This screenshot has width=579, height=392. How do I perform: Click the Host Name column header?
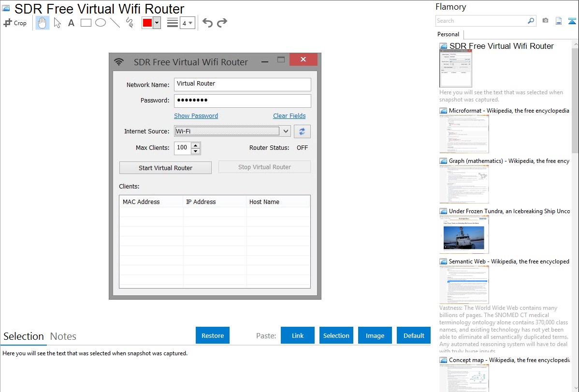(278, 202)
